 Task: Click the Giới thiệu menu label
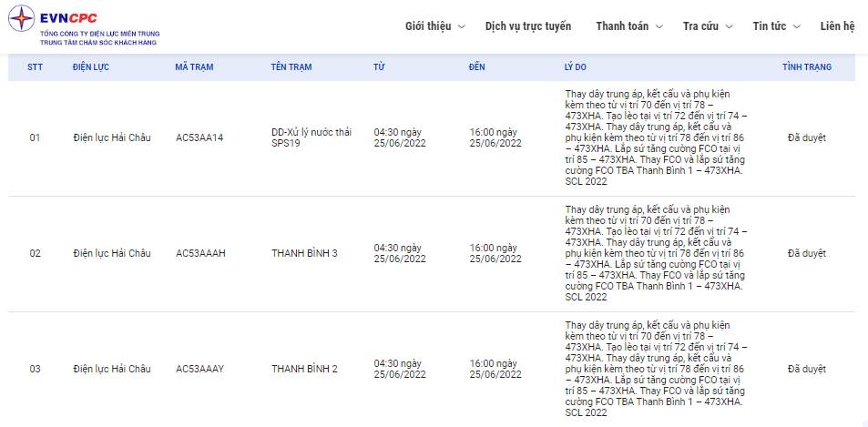point(428,26)
